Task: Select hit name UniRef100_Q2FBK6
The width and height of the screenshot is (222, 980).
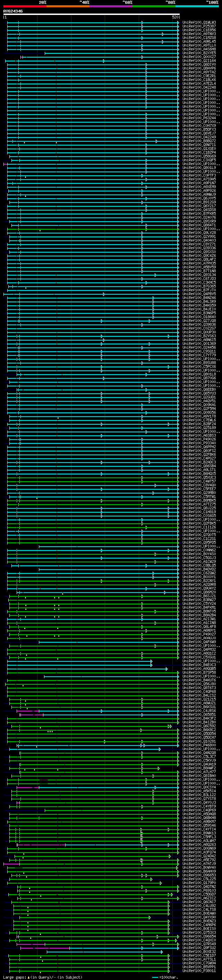Action: [x=199, y=454]
